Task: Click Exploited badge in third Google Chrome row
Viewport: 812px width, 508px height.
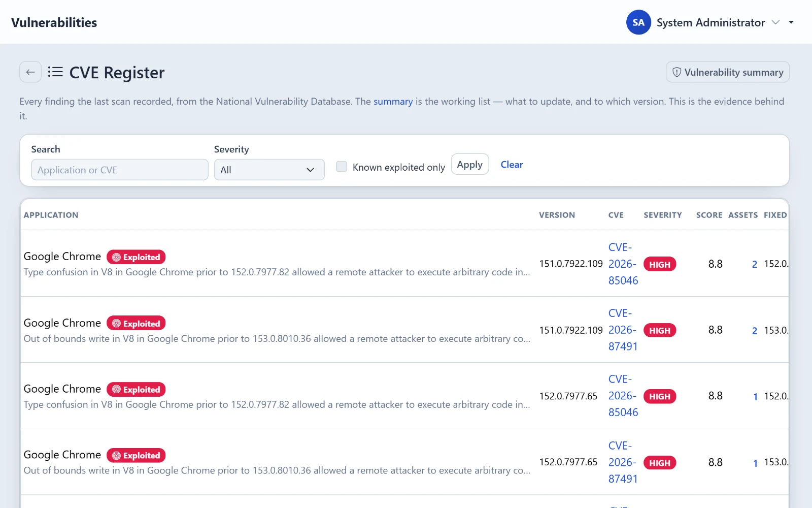Action: pos(136,390)
